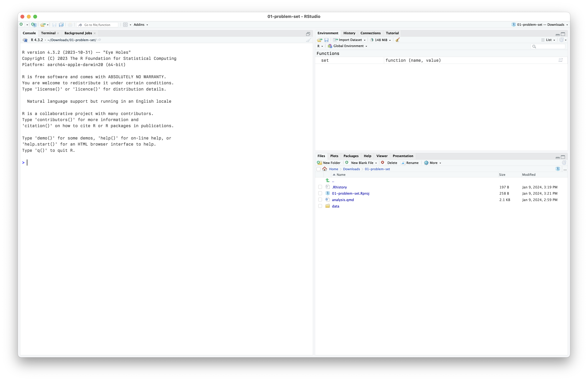Click the Print document icon

pyautogui.click(x=70, y=25)
